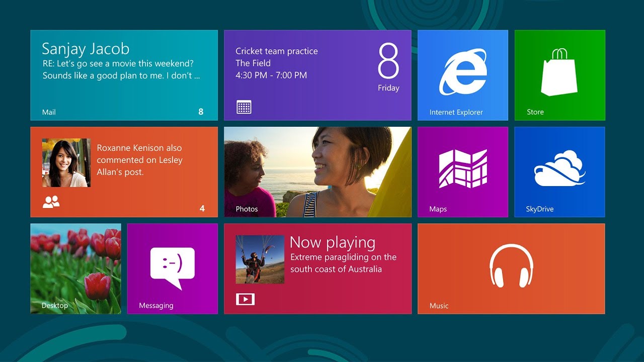Screen dimensions: 644x362
Task: Click the SkyDrive cloud icon
Action: (x=559, y=168)
